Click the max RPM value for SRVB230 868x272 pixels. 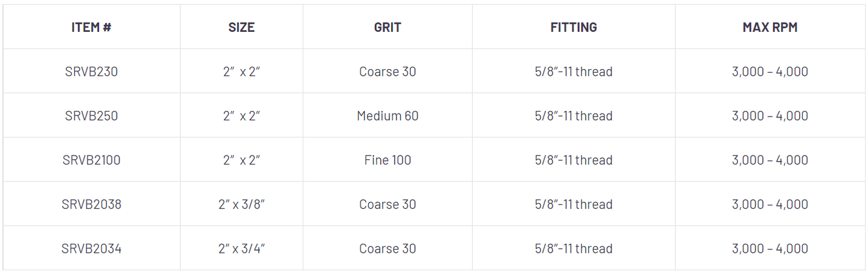[x=770, y=71]
